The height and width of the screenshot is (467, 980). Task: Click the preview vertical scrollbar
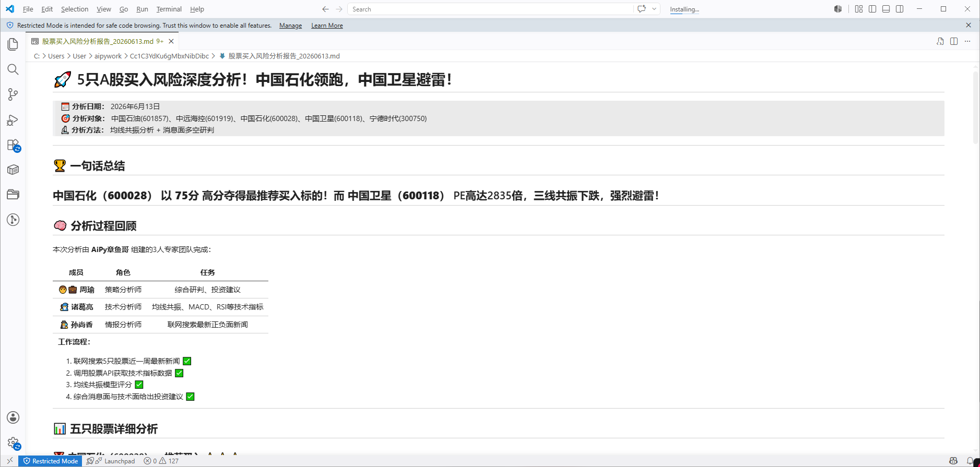[x=975, y=107]
